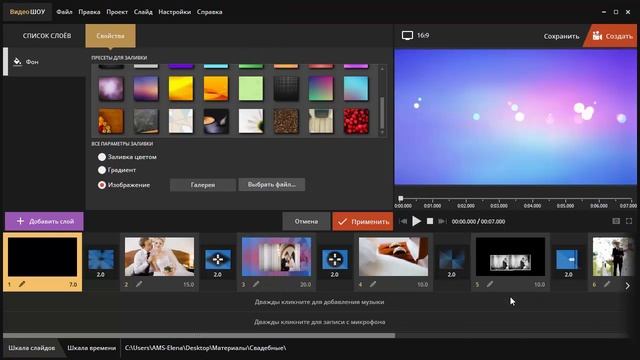This screenshot has height=360, width=640.
Task: Edit slide 6 with pencil icon
Action: pyautogui.click(x=607, y=284)
